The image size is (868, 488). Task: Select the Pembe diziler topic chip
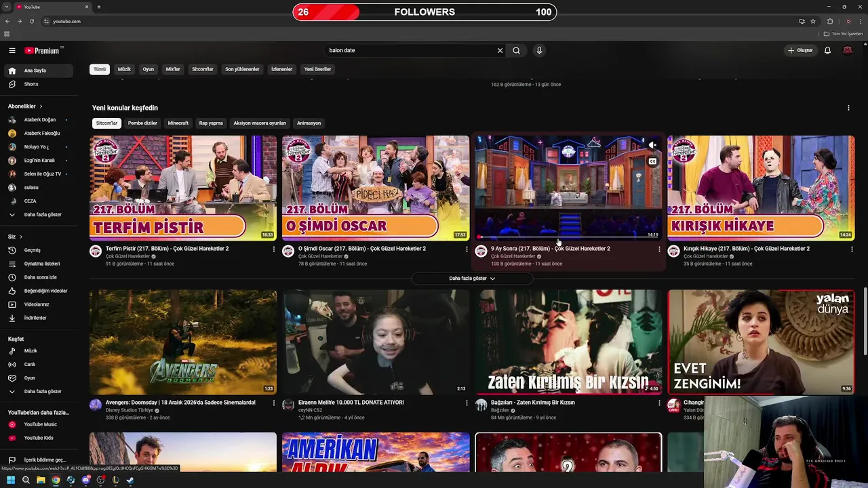142,123
